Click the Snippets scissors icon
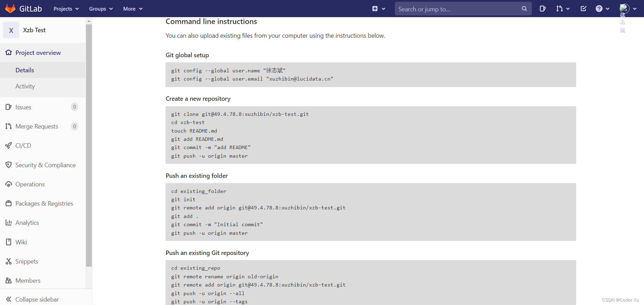The height and width of the screenshot is (305, 644). point(9,261)
